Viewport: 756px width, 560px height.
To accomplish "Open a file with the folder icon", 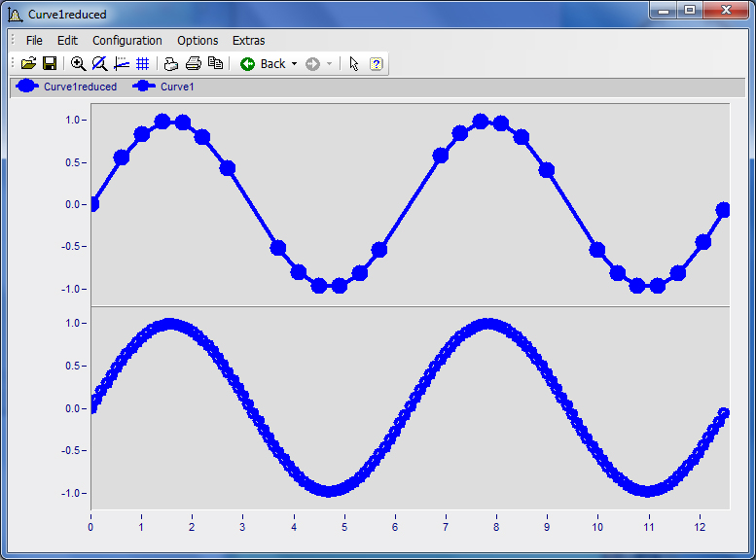I will 28,63.
